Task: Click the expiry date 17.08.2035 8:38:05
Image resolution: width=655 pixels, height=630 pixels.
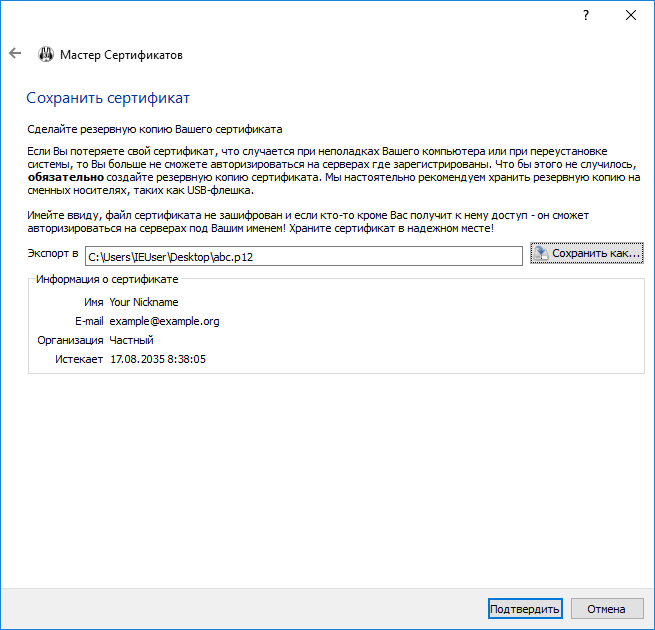Action: [x=158, y=359]
